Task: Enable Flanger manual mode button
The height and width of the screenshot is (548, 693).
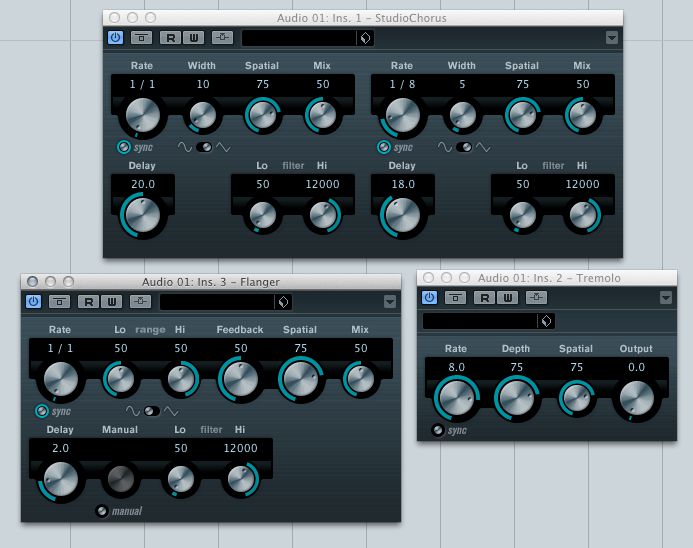Action: [102, 511]
